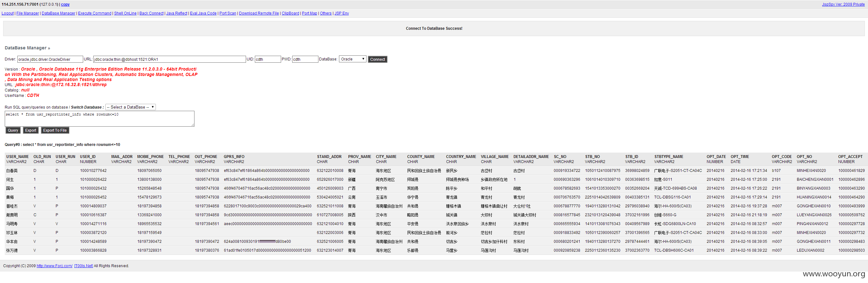The height and width of the screenshot is (283, 868).
Task: Select USER_ID cell 100010277642
Action: 93,171
